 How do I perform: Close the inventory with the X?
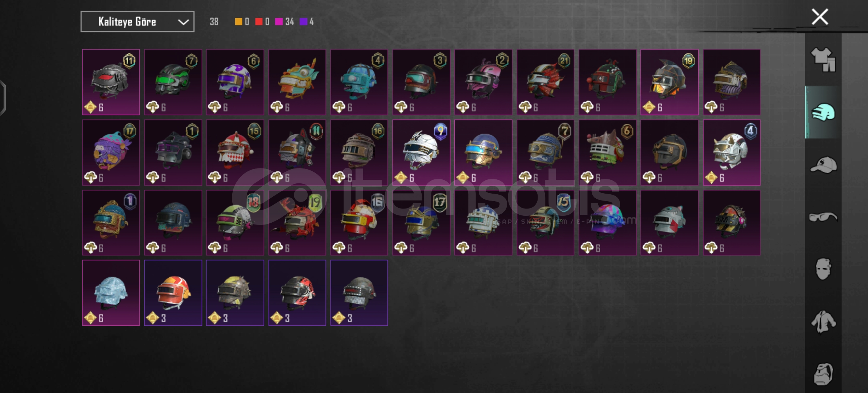click(820, 17)
